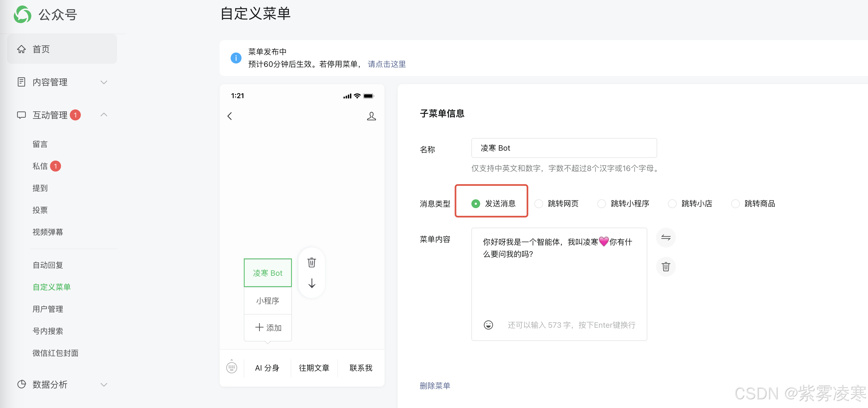Select 跳转小程序 radio option
Screen dimensions: 868x408
(602, 203)
